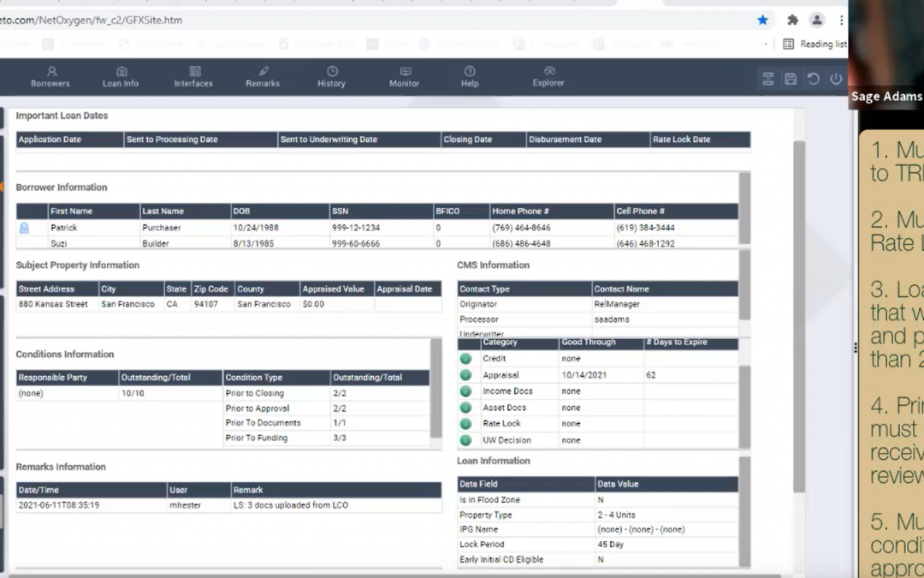Launch the Explorer binoculars icon
Viewport: 924px width, 578px height.
(549, 71)
